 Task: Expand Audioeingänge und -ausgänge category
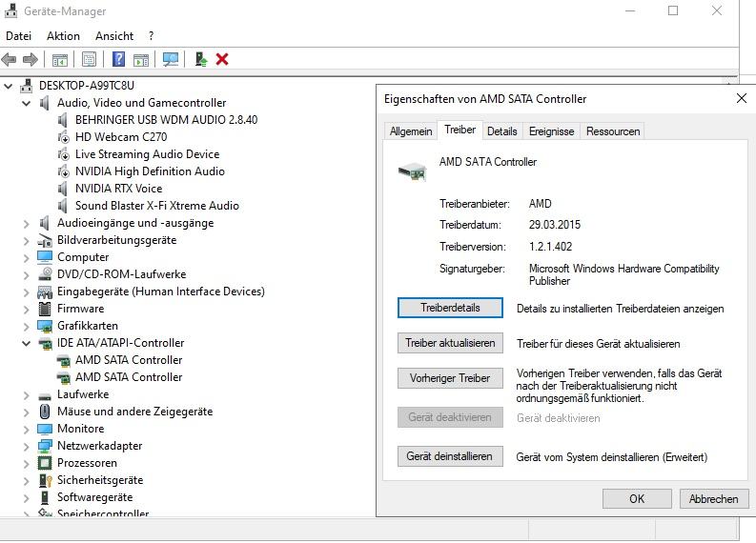(x=27, y=223)
